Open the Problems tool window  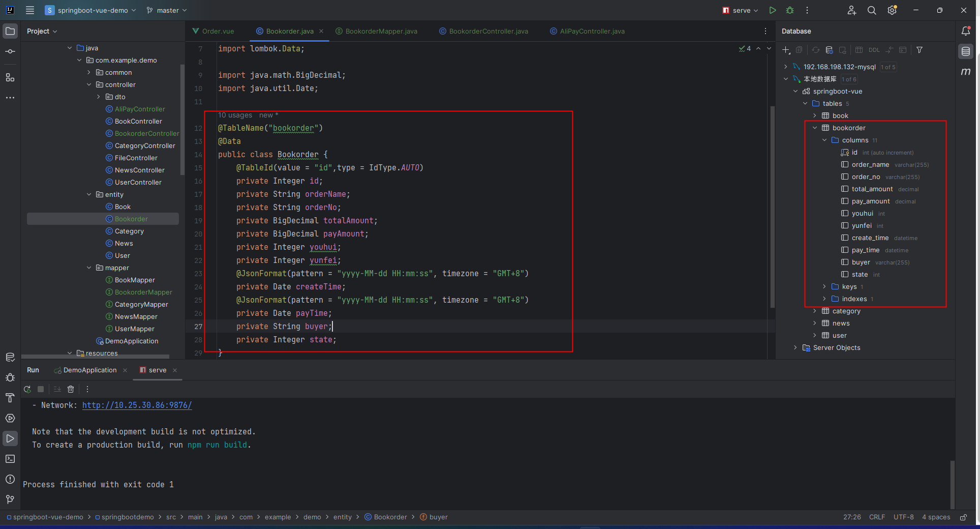[10, 479]
